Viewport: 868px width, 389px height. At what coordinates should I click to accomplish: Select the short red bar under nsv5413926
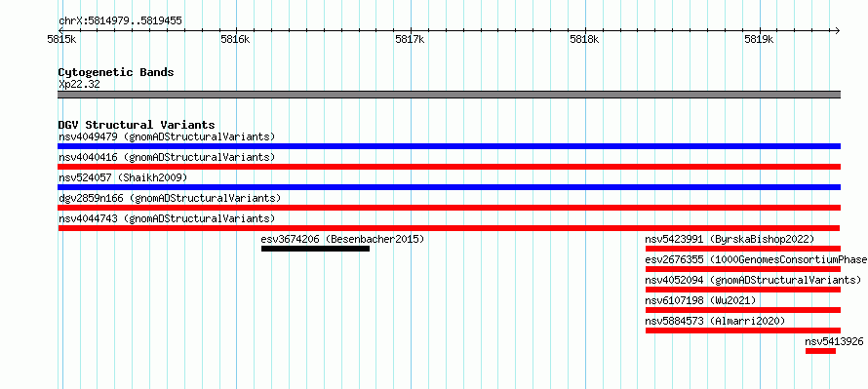click(820, 351)
